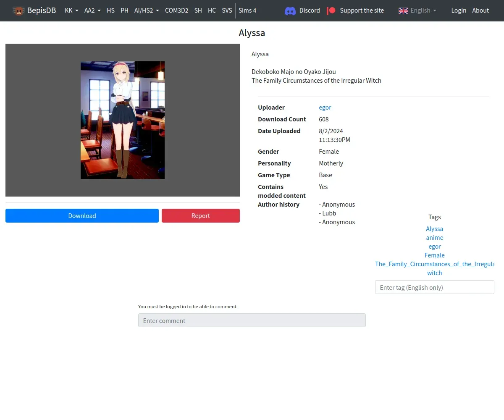
Task: Open the Sims 4 section
Action: (247, 10)
